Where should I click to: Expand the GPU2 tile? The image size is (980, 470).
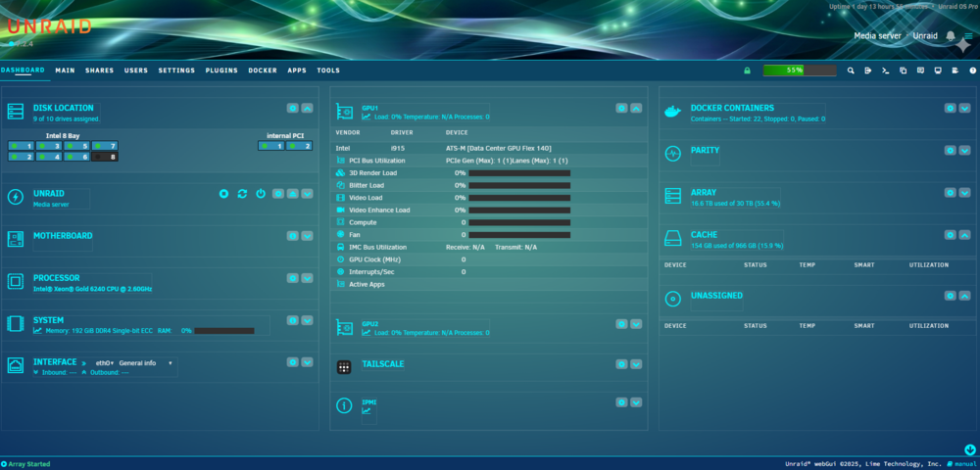point(636,324)
